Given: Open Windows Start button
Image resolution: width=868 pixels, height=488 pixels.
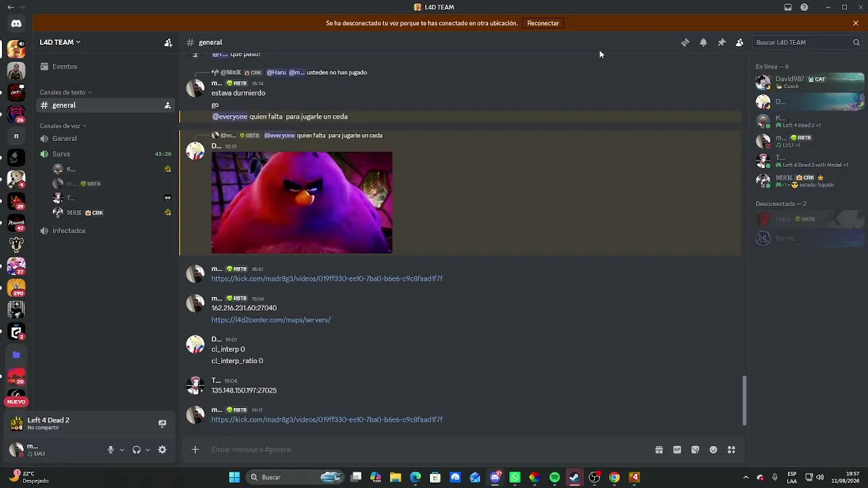Looking at the screenshot, I should point(234,477).
